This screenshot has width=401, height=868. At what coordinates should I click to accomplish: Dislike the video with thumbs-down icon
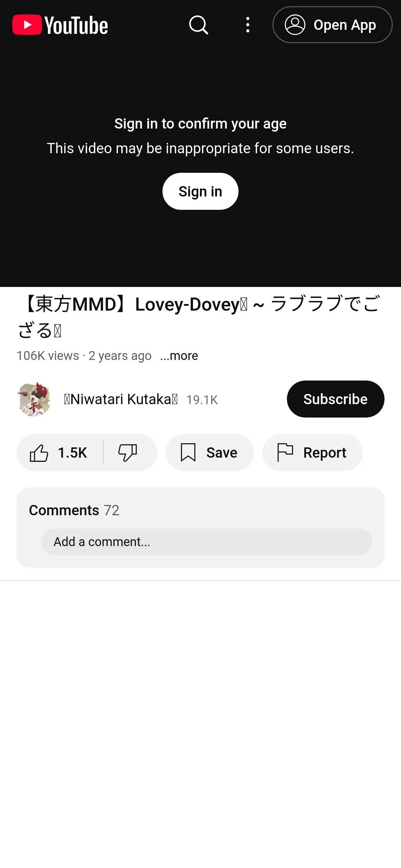(127, 453)
